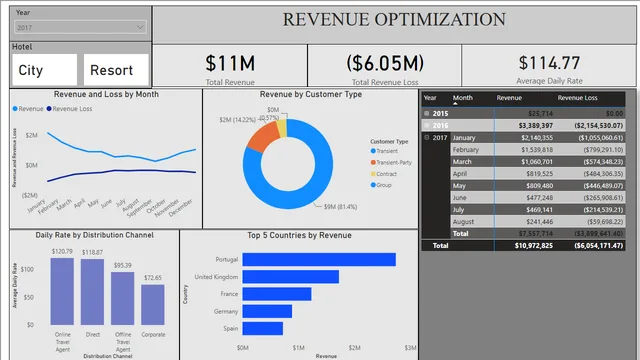This screenshot has width=640, height=360.
Task: Click the Revenue and Loss by Month title
Action: pyautogui.click(x=106, y=94)
